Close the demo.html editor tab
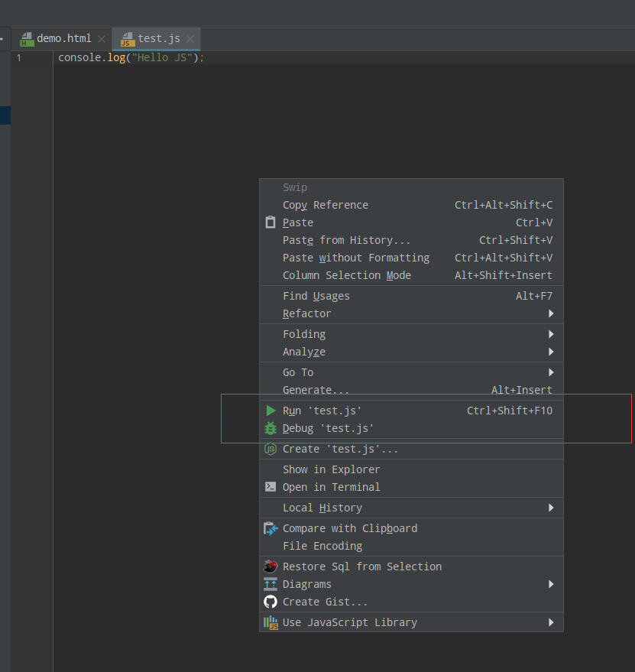 pyautogui.click(x=102, y=39)
